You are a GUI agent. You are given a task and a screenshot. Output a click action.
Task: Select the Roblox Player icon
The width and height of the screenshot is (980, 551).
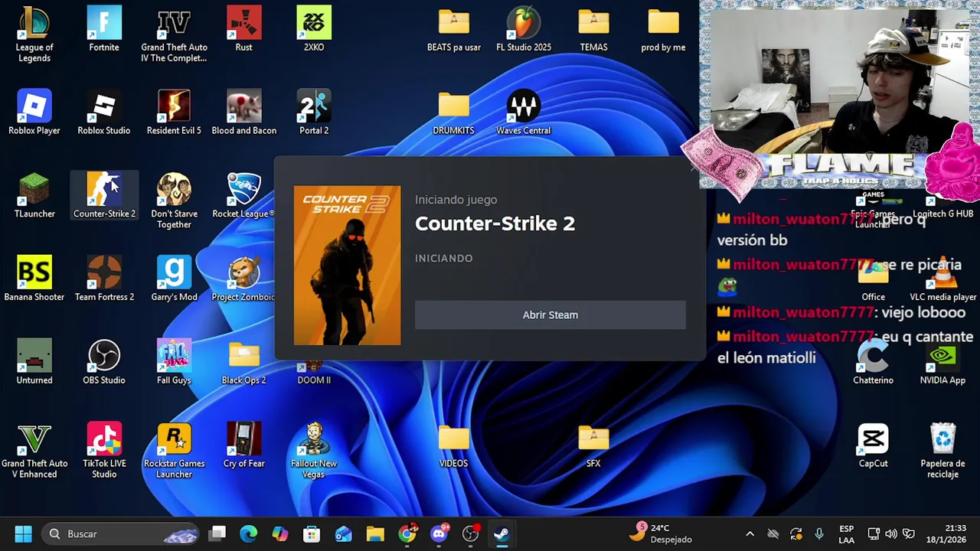(34, 113)
